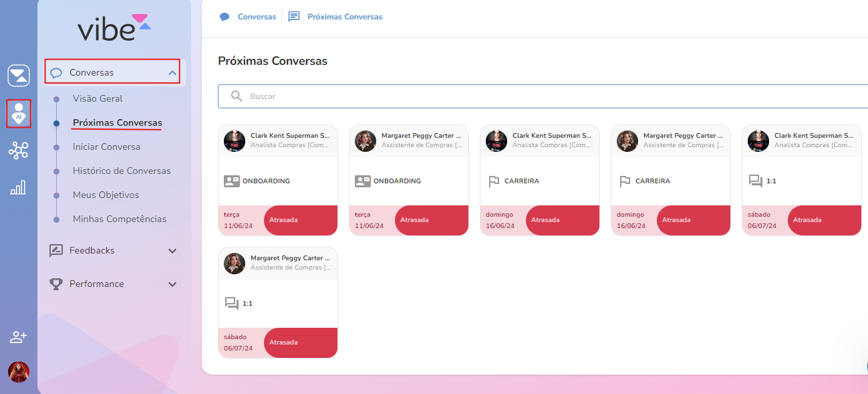Click the name Margaret Peggy Carter on the ONBOARDING card
Screen dimensions: 868x394
point(421,136)
